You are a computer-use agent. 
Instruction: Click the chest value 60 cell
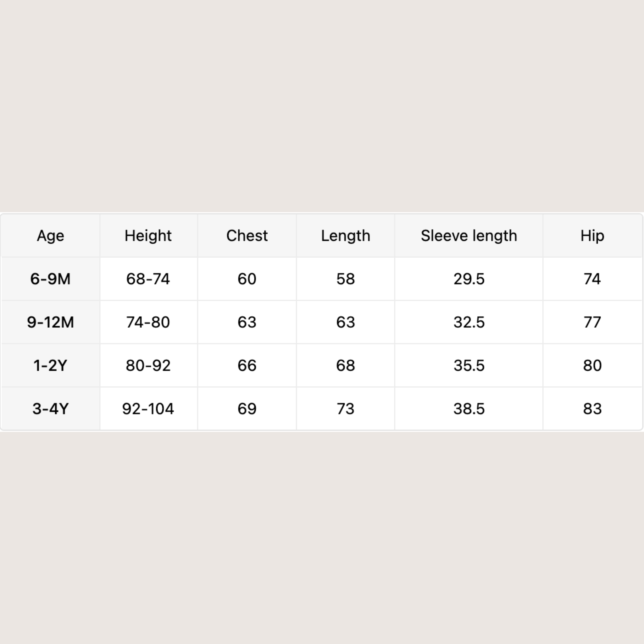coord(247,279)
